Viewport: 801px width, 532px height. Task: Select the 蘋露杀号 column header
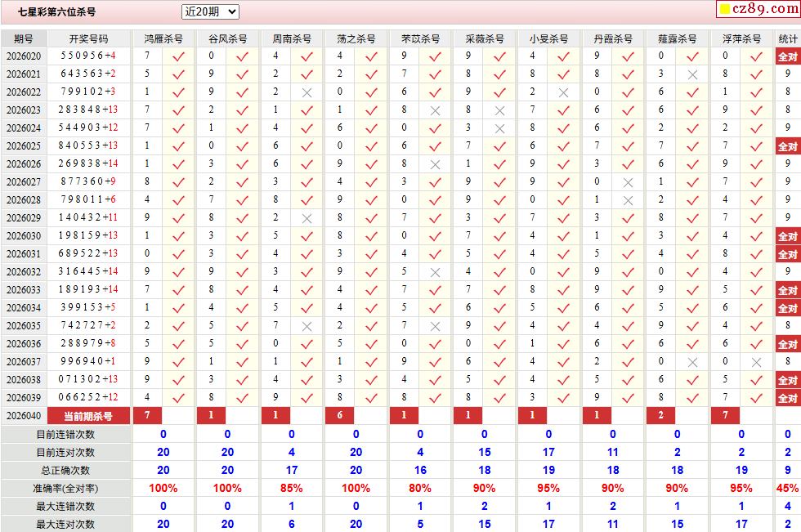pyautogui.click(x=678, y=38)
